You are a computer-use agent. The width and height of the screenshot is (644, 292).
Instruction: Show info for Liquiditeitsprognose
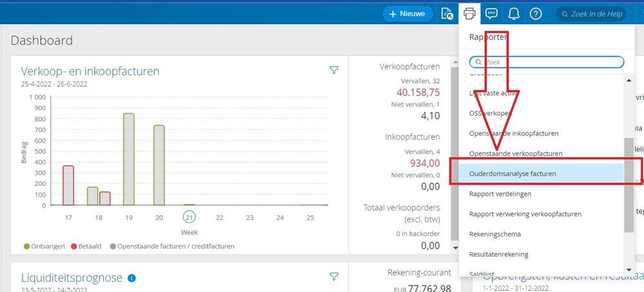point(132,278)
